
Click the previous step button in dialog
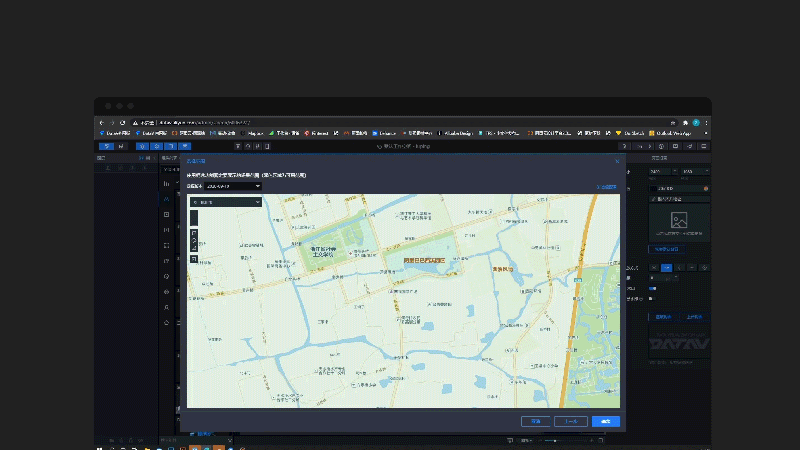point(571,421)
